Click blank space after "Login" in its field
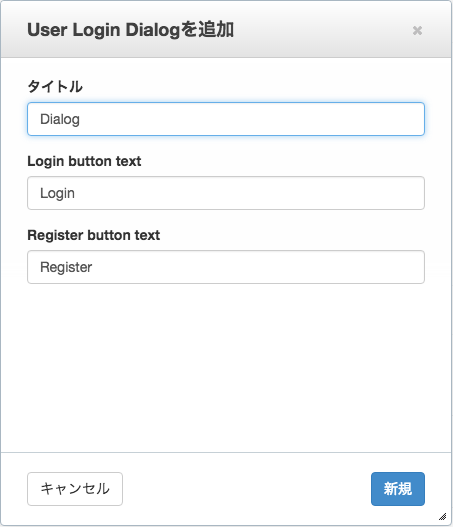453x527 pixels. (x=249, y=193)
